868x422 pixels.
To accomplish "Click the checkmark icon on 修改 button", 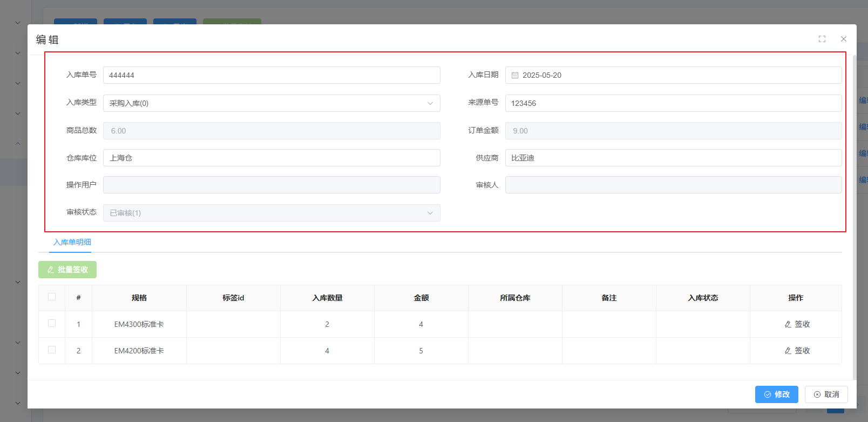I will pos(767,394).
